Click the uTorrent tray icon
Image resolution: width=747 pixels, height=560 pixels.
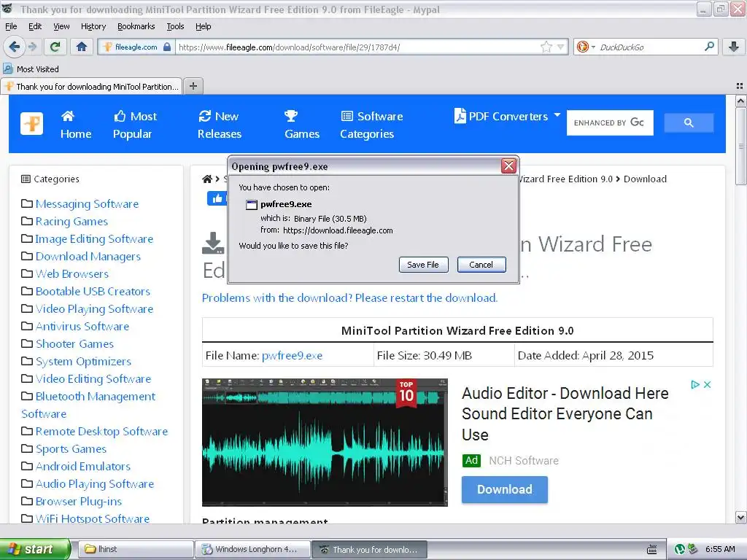point(680,549)
